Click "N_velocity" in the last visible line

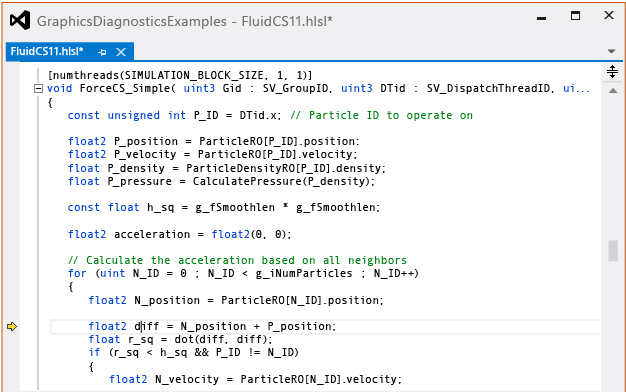(187, 379)
